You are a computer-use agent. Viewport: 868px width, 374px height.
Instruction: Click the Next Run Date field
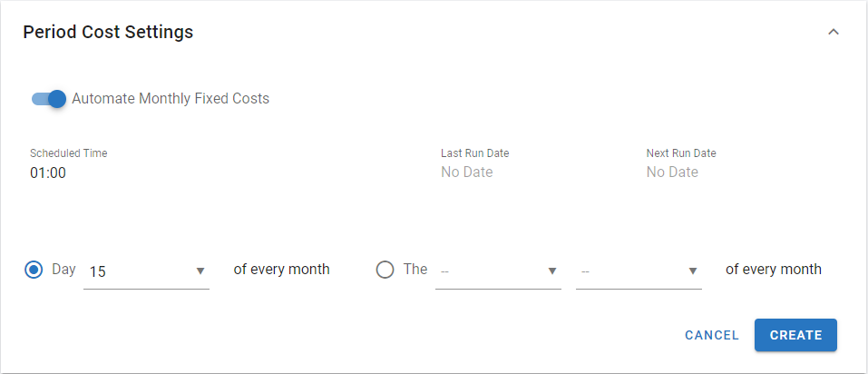[x=672, y=172]
